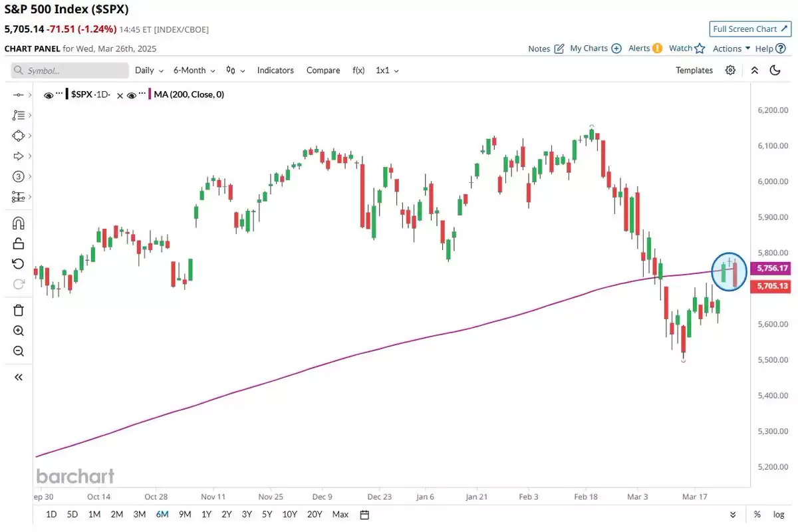Open the calendar date range icon
Viewport: 798px width, 532px height.
coord(364,514)
